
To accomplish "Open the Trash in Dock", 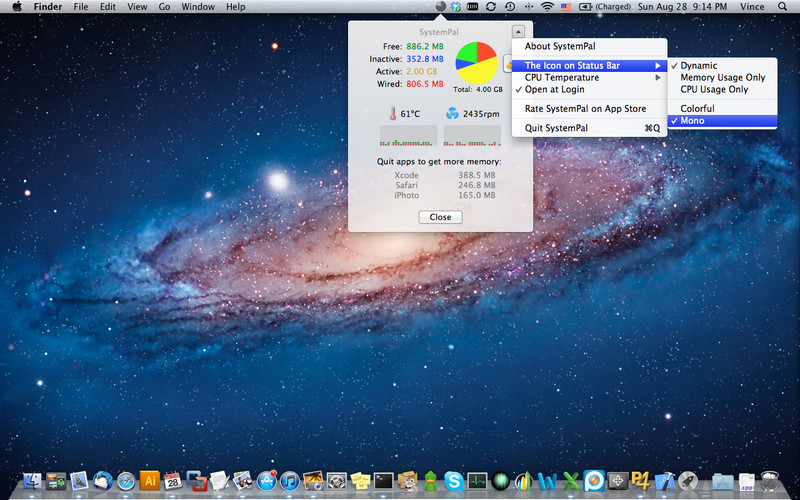I will pyautogui.click(x=770, y=481).
